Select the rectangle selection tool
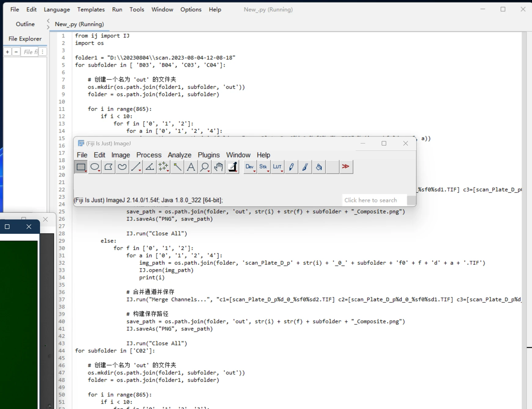 (x=81, y=167)
